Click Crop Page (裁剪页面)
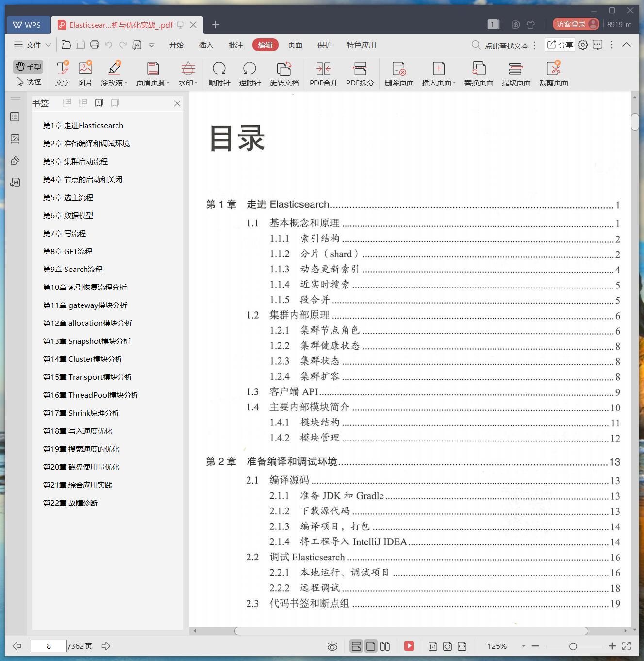The height and width of the screenshot is (661, 644). pos(554,73)
